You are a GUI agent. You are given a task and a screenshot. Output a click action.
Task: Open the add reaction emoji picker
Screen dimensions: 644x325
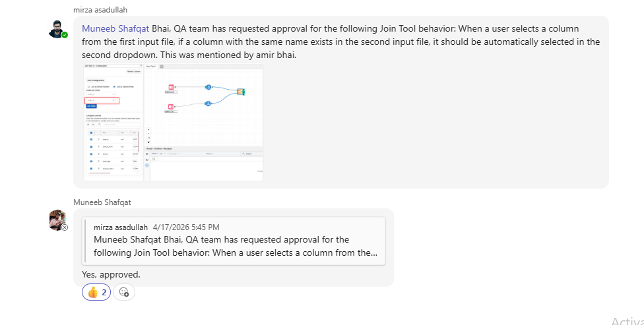click(124, 292)
